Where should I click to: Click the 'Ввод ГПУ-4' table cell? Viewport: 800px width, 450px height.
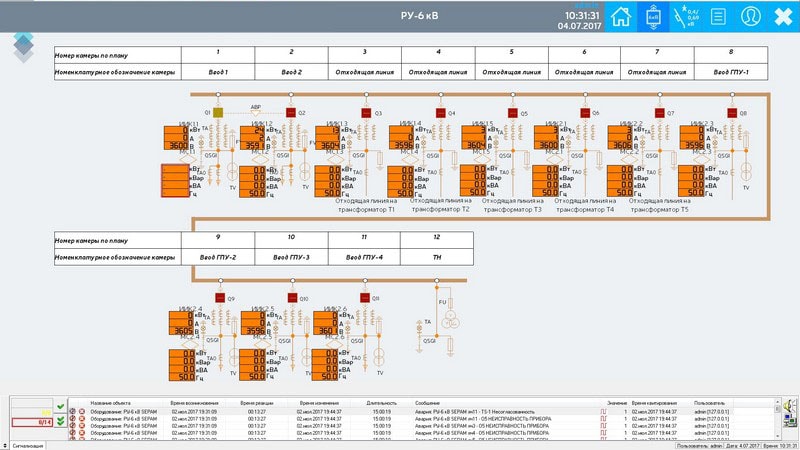coord(364,257)
